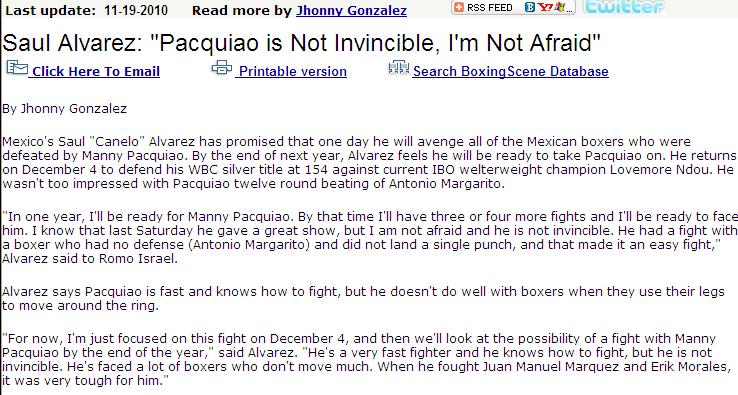Image resolution: width=738 pixels, height=395 pixels.
Task: Click the By Jhonny Gonzalez byline text
Action: (x=64, y=109)
